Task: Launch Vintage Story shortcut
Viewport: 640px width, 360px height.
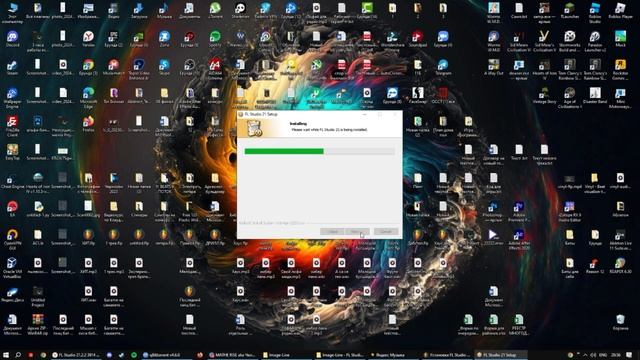Action: pos(544,96)
